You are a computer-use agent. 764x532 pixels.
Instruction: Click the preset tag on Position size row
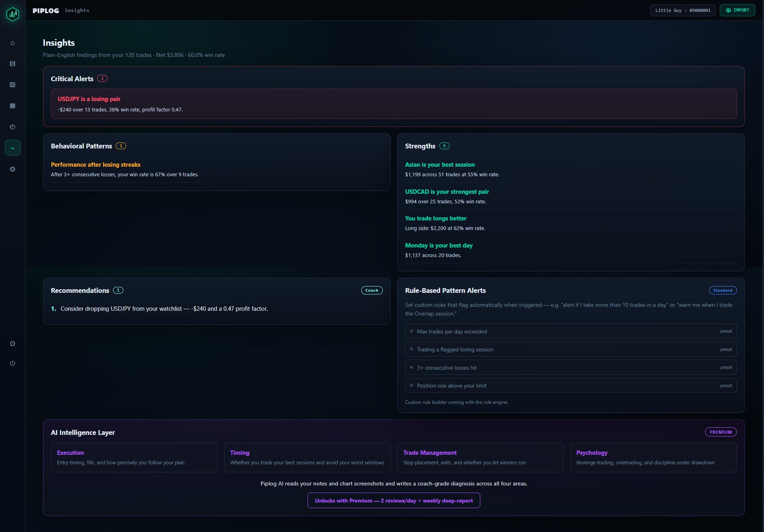pos(726,386)
